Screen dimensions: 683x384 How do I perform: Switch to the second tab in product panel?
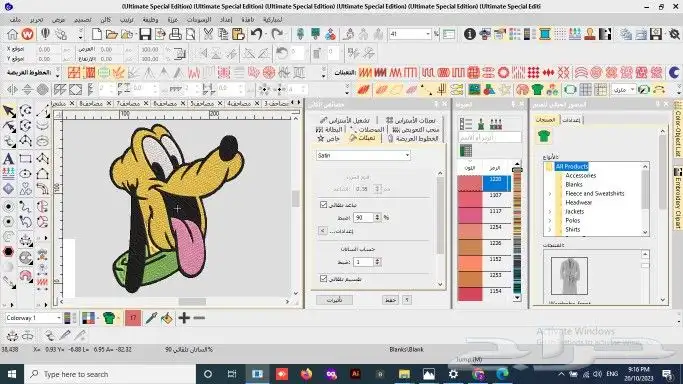coord(571,120)
